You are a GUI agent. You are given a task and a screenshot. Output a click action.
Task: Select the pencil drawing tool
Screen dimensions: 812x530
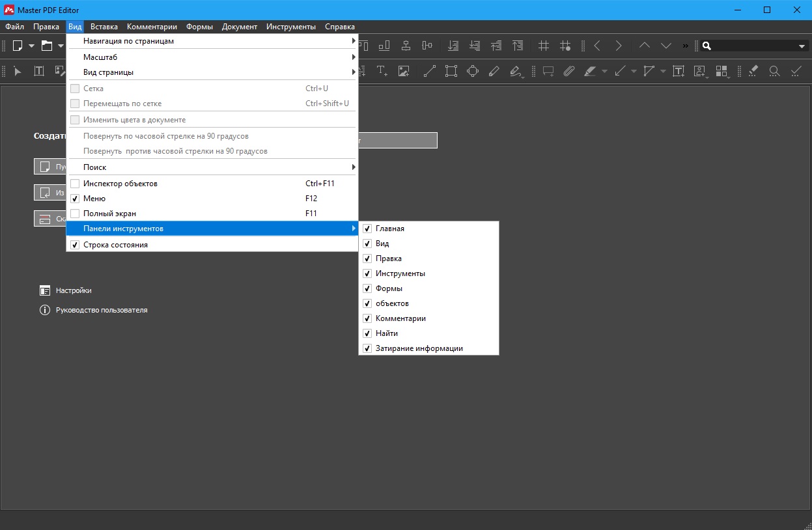pos(494,71)
